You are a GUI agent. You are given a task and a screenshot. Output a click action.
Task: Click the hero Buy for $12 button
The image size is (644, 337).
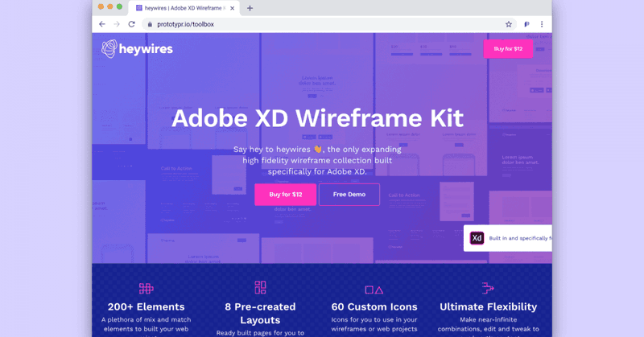click(286, 195)
